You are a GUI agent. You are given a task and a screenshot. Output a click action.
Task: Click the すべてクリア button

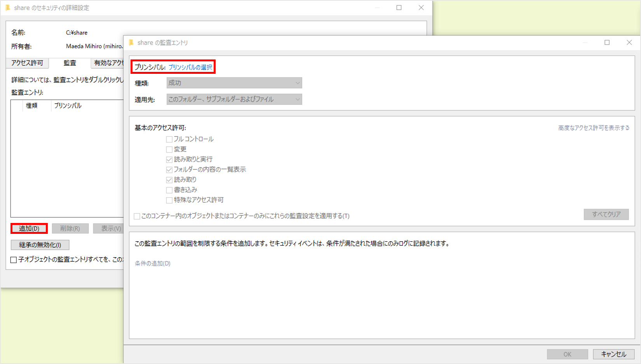click(x=606, y=214)
